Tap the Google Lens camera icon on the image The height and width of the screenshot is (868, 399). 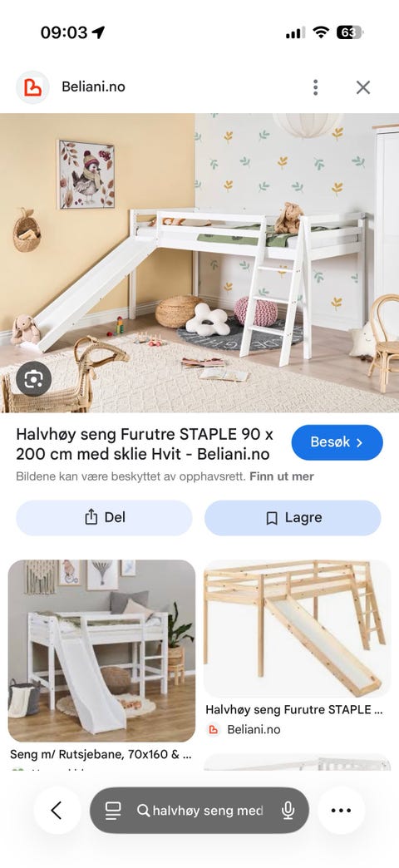click(34, 378)
